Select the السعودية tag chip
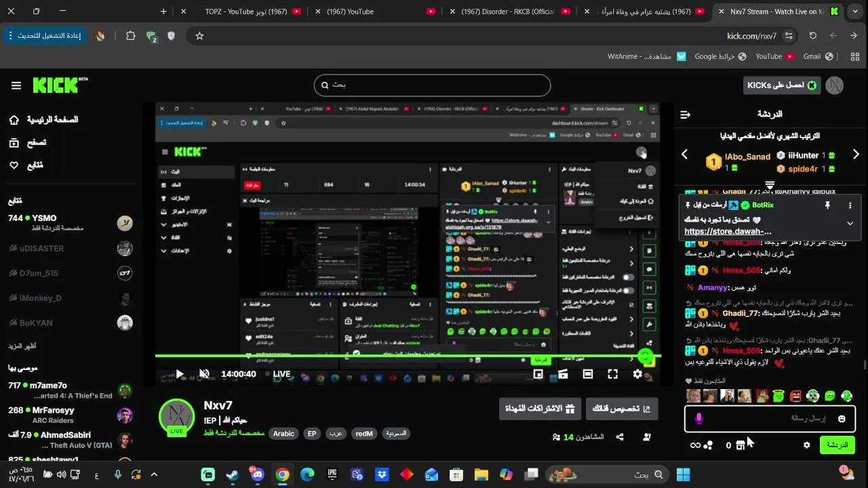The width and height of the screenshot is (868, 488). [396, 434]
